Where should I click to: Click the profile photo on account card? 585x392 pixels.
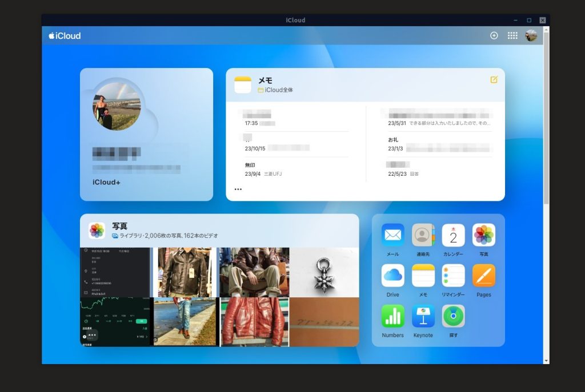coord(117,106)
